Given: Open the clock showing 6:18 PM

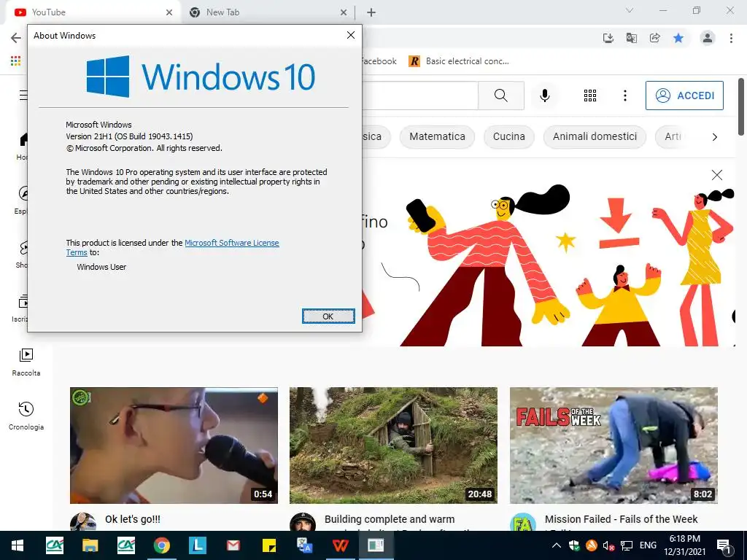Looking at the screenshot, I should coord(684,545).
